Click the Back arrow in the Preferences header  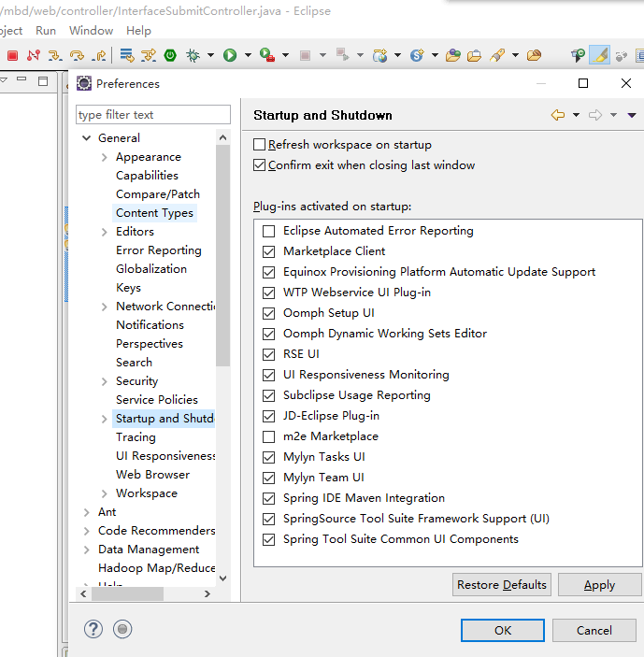click(558, 115)
